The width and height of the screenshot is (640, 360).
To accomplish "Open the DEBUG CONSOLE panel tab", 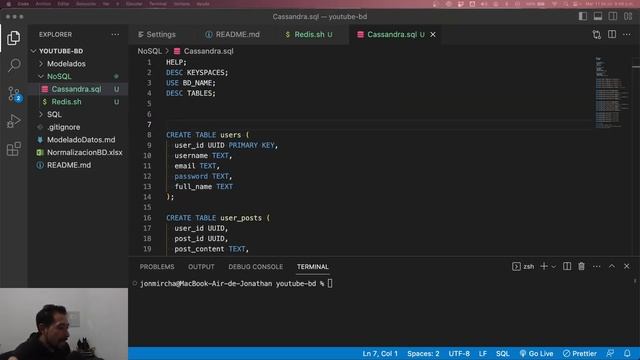I will click(x=256, y=267).
